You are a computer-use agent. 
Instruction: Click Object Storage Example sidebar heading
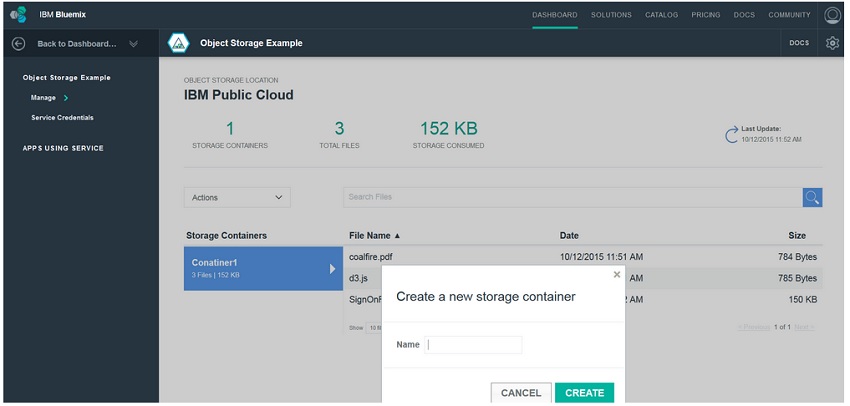67,78
